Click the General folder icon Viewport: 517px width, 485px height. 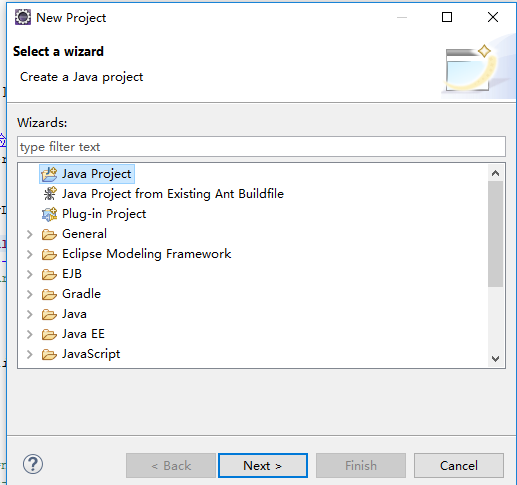49,235
